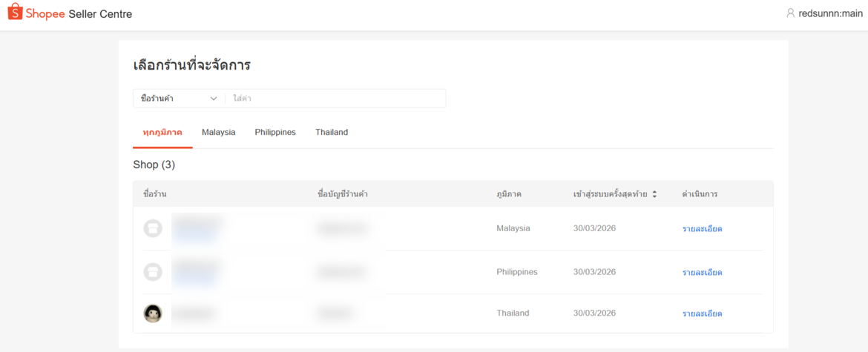The width and height of the screenshot is (868, 352).
Task: Click the ใส่ค่า search input field
Action: pos(335,99)
